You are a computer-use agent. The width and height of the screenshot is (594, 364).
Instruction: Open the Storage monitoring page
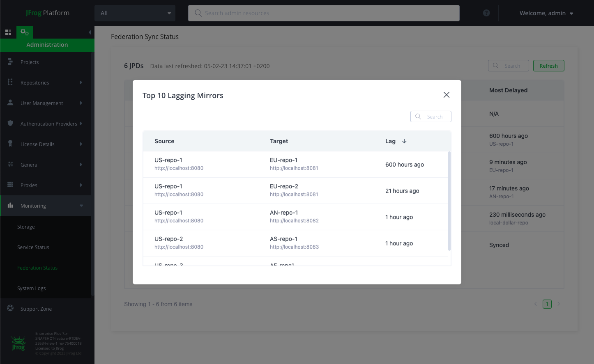pyautogui.click(x=26, y=227)
